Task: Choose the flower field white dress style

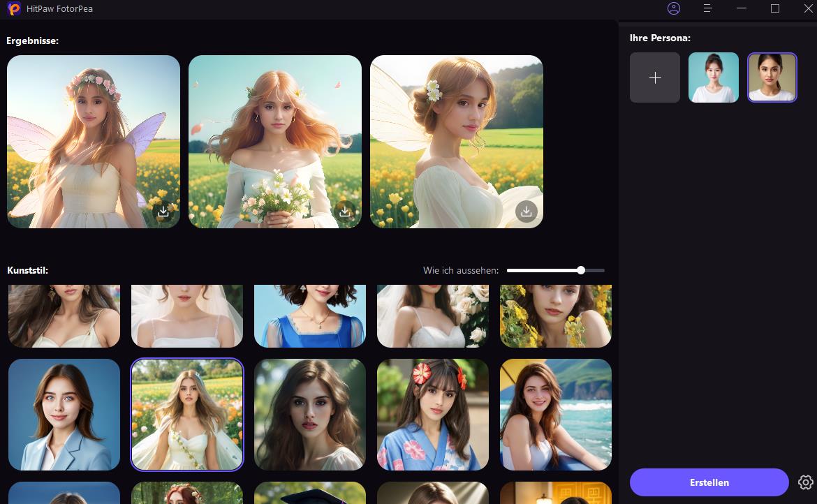Action: 187,414
